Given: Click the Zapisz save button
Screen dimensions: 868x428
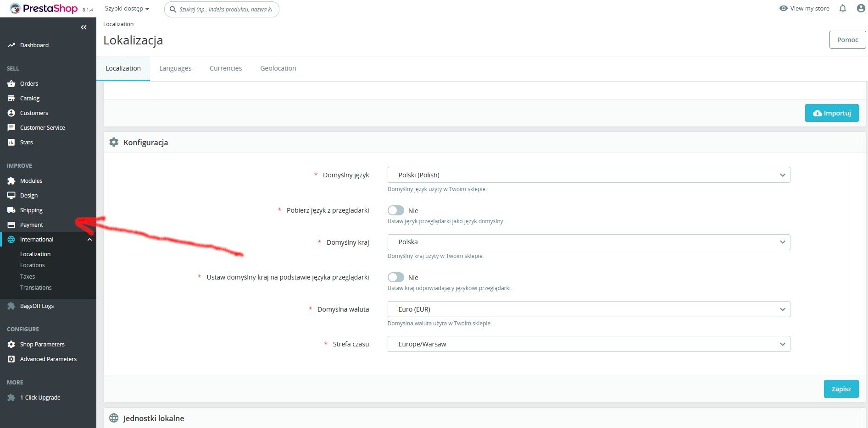Looking at the screenshot, I should click(x=841, y=389).
